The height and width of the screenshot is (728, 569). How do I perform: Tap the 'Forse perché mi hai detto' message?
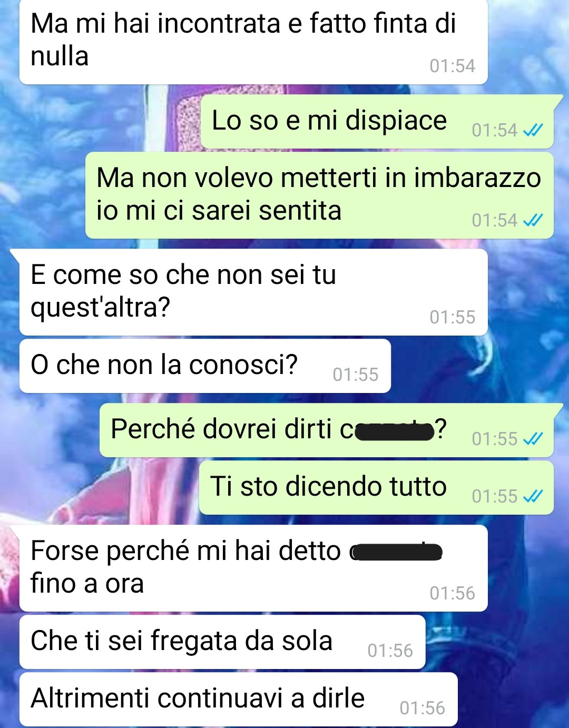253,568
